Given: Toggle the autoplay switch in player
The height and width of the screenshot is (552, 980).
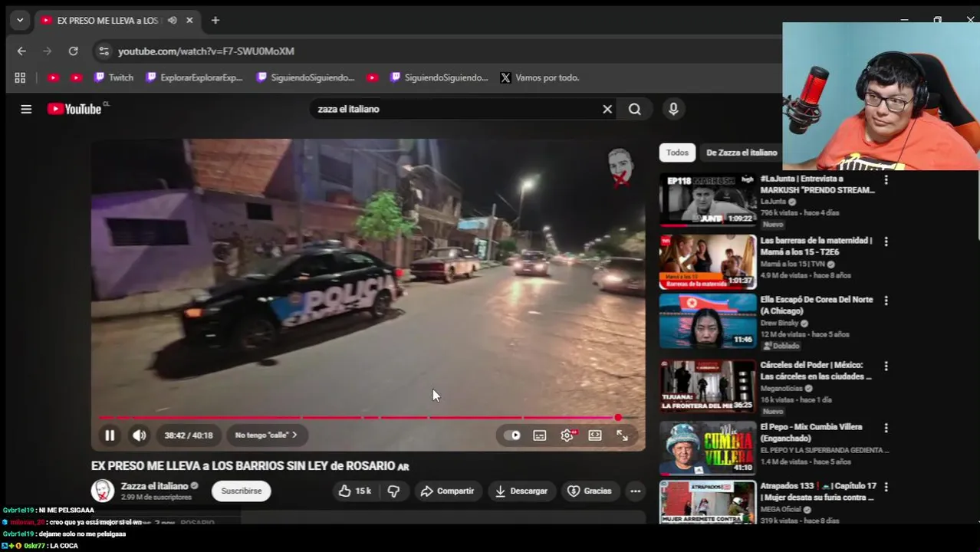Looking at the screenshot, I should pos(512,435).
